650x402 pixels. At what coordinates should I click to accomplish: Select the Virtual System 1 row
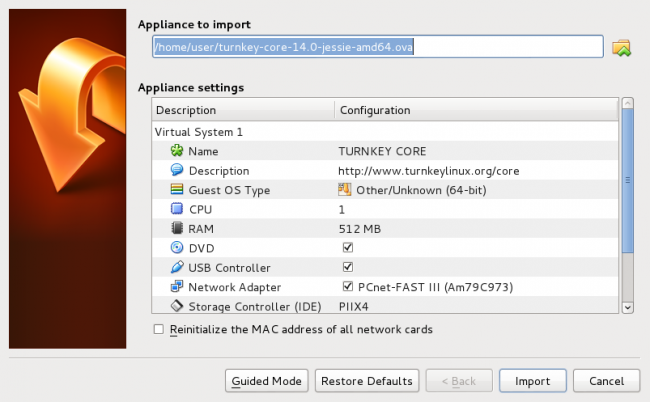tap(200, 131)
